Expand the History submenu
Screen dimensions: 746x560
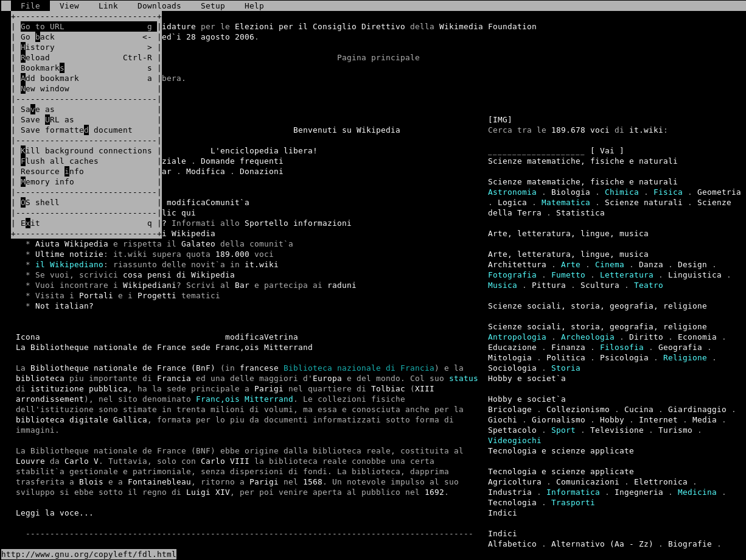86,47
